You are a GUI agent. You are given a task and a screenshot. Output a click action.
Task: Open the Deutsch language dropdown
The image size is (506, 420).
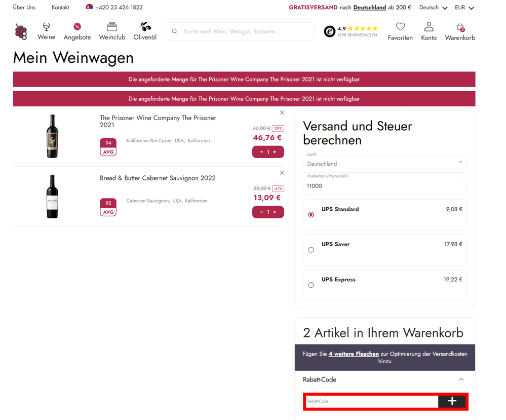coord(433,8)
